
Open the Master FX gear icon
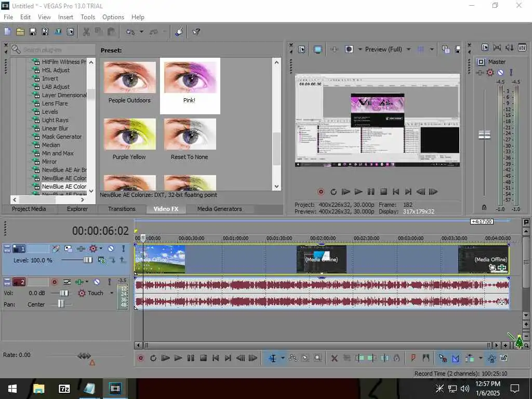pyautogui.click(x=490, y=72)
